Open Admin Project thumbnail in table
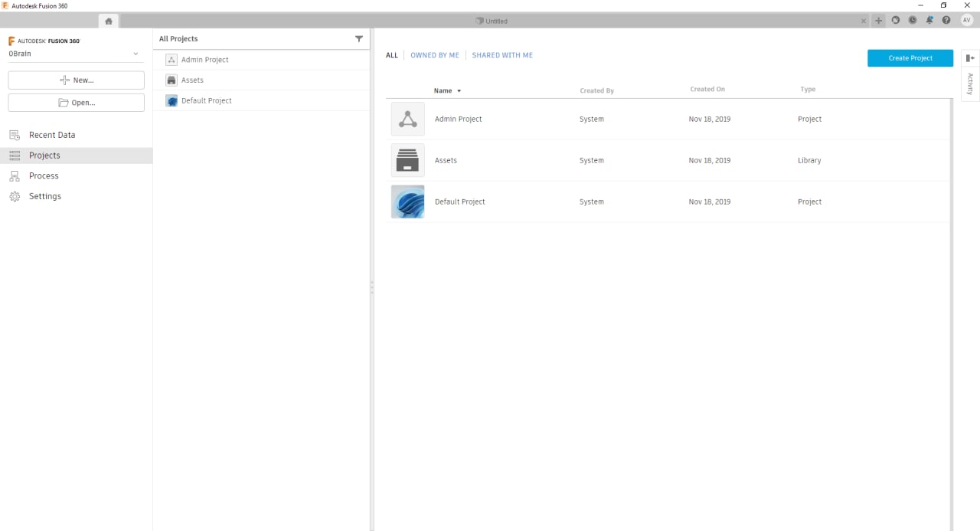This screenshot has width=980, height=531. (408, 120)
